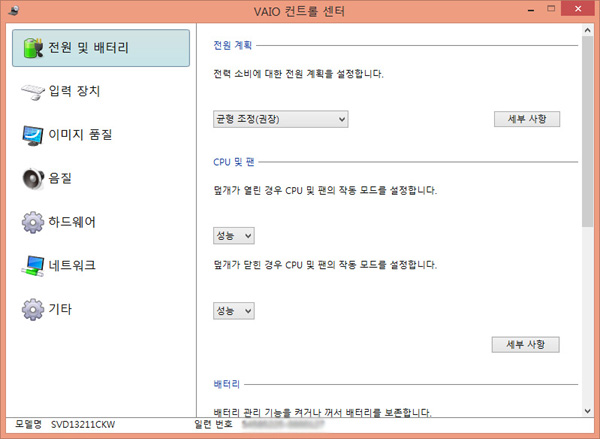Click the 일련 번호 label in status bar
600x439 pixels.
pos(214,424)
